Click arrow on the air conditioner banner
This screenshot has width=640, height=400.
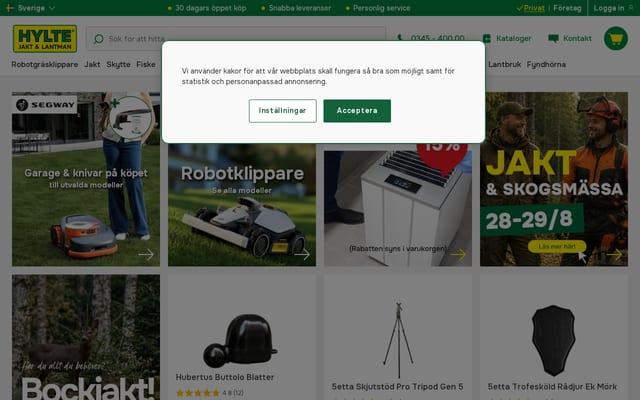point(458,254)
